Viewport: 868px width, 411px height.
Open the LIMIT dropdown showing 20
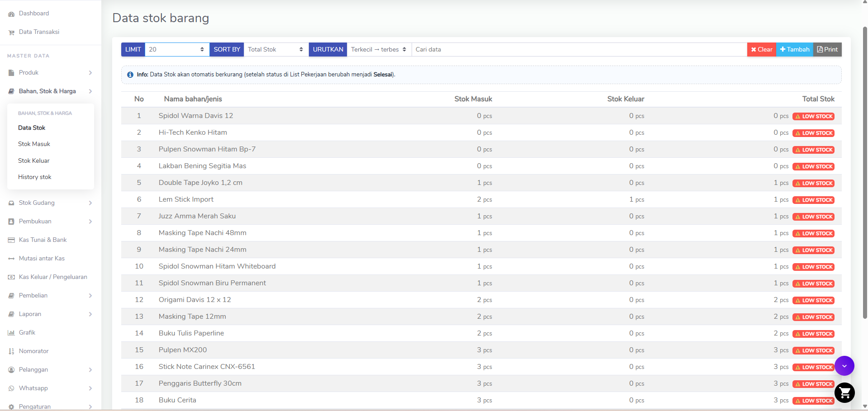tap(177, 49)
